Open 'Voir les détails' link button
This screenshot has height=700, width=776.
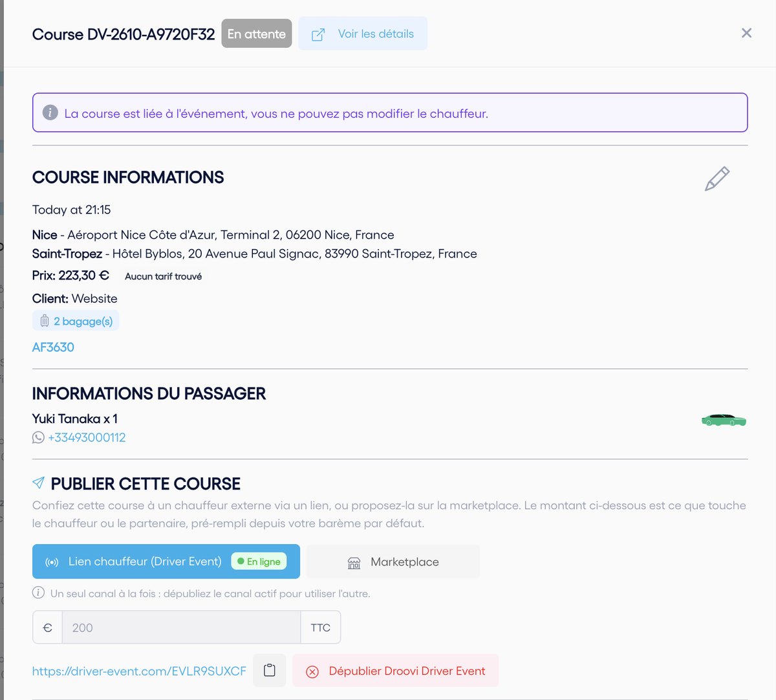pyautogui.click(x=363, y=34)
